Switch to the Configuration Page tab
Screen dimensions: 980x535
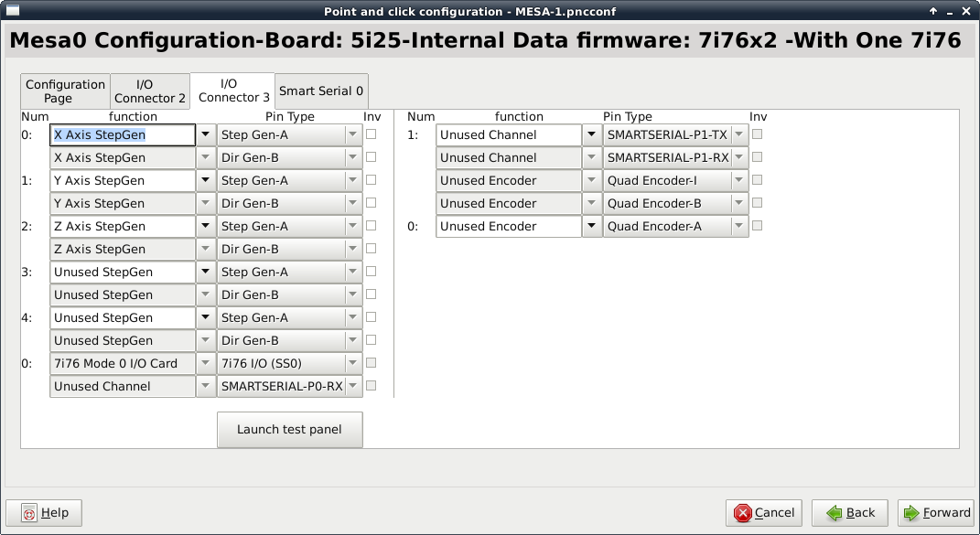pyautogui.click(x=65, y=91)
